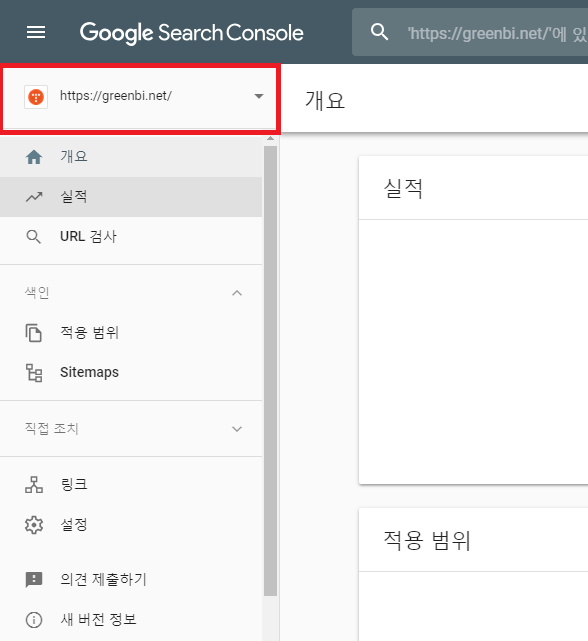This screenshot has height=641, width=588.
Task: Click the 적용 범위 card heading
Action: pos(427,540)
